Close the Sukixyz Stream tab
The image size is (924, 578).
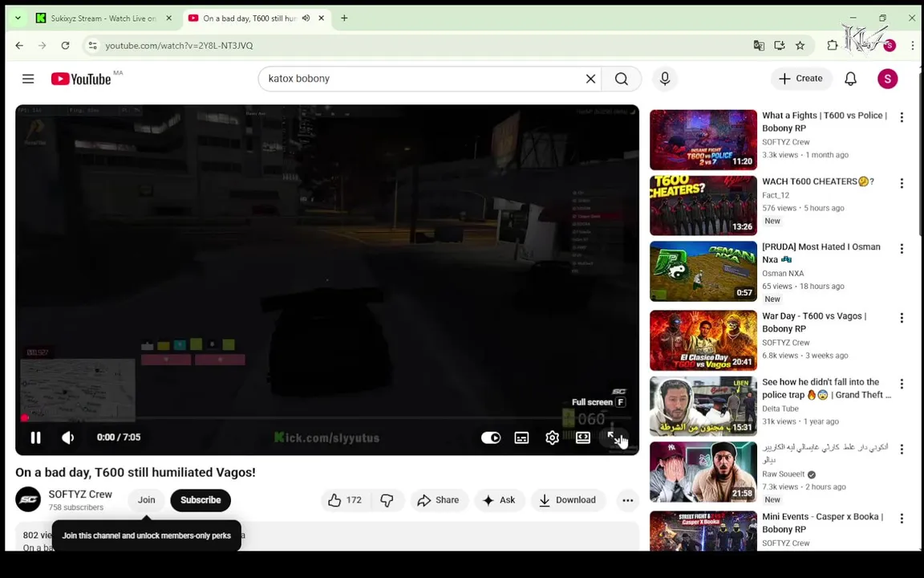tap(168, 18)
